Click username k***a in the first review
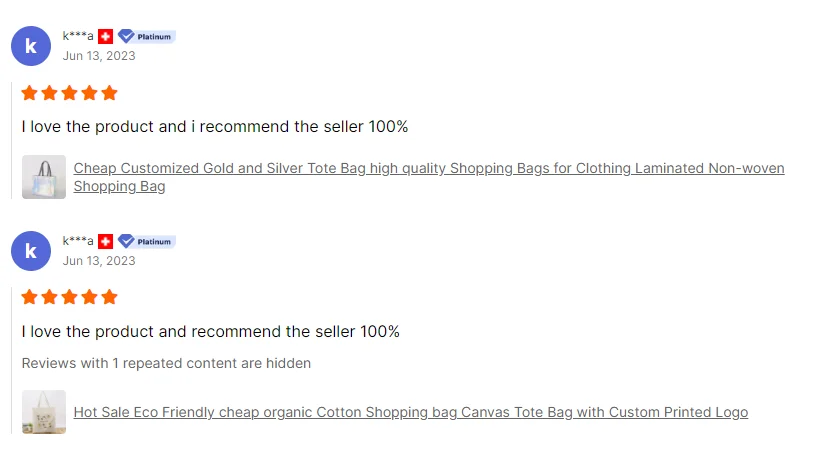 coord(78,36)
